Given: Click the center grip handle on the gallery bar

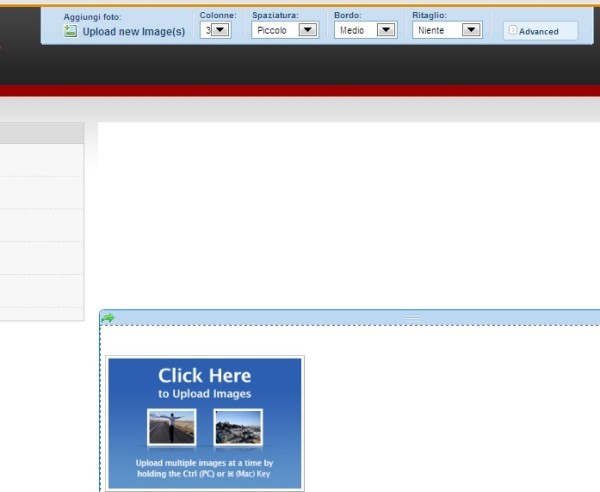Looking at the screenshot, I should click(x=412, y=317).
